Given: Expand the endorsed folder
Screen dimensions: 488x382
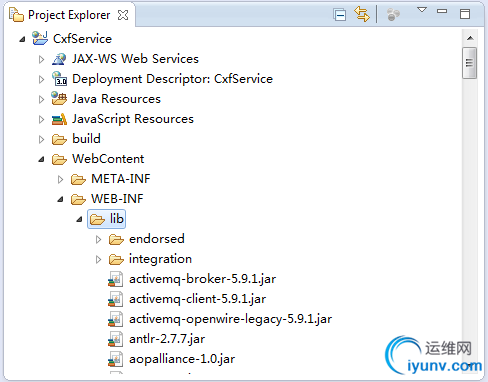Looking at the screenshot, I should pos(98,239).
